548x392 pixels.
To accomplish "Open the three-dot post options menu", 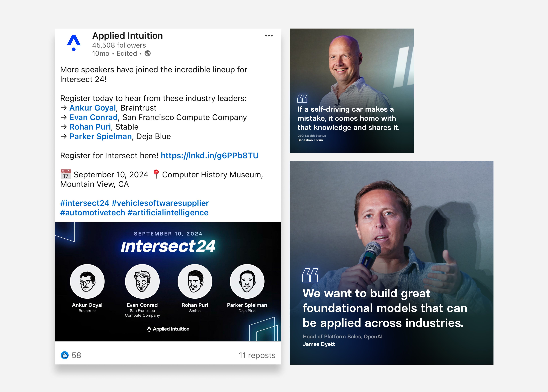I will tap(269, 36).
